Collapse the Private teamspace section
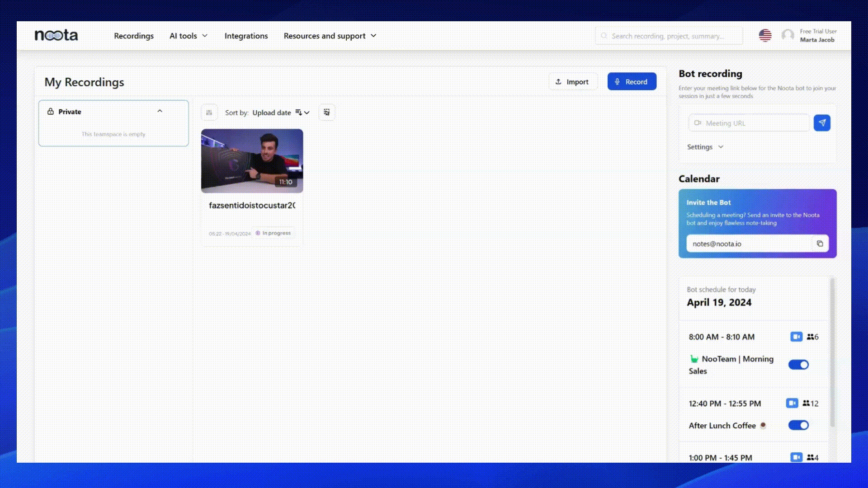868x488 pixels. 160,111
